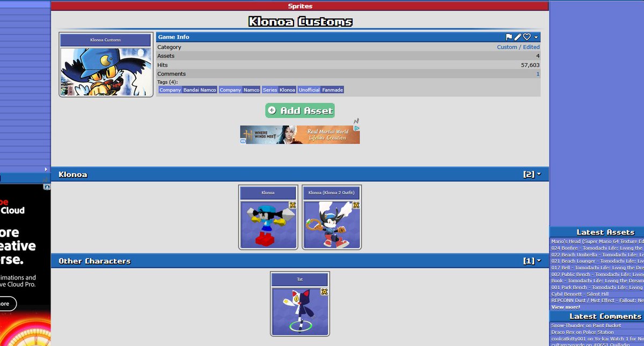Viewport: 644px width, 346px height.
Task: Click the badge icon on Klonoa asset card
Action: pyautogui.click(x=292, y=205)
